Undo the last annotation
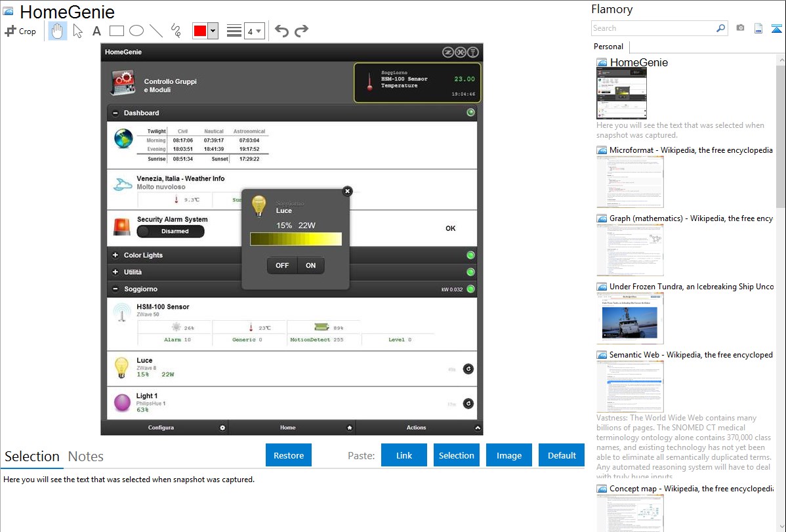This screenshot has width=786, height=532. coord(281,31)
